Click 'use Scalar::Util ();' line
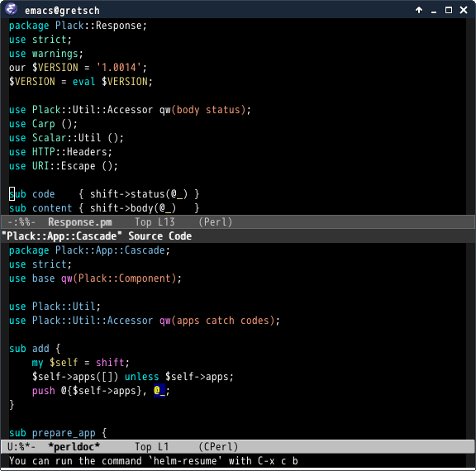Screen dimensions: 476x471 click(66, 138)
